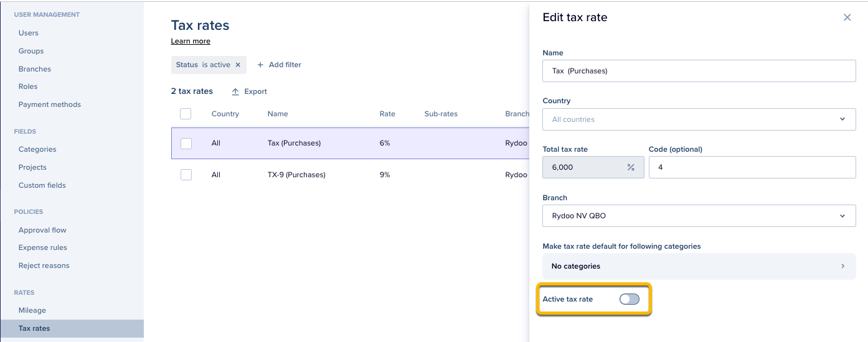
Task: Click the plus icon for Add filter
Action: point(260,65)
